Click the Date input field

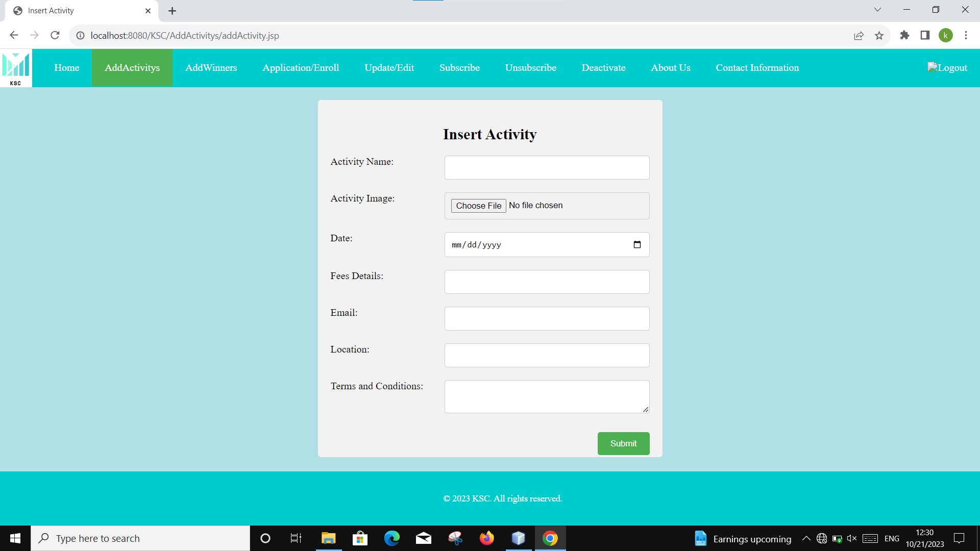point(547,245)
